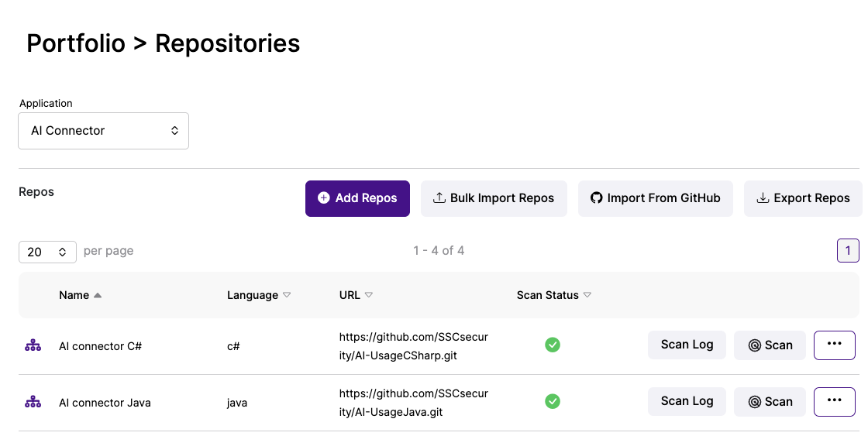Start Scan for AI connector Java
Screen dimensions: 868x436
(x=770, y=402)
